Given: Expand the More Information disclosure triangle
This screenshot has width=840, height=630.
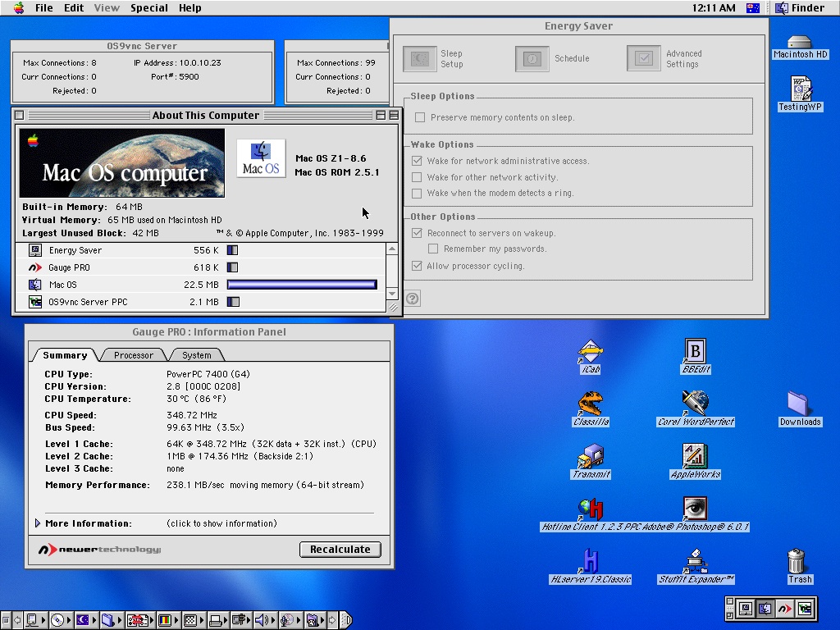Looking at the screenshot, I should [38, 523].
